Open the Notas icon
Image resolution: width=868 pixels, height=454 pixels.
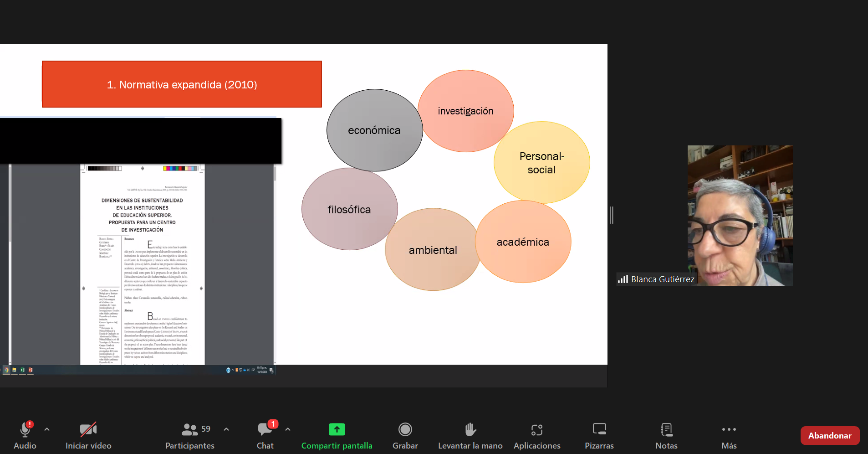[666, 430]
